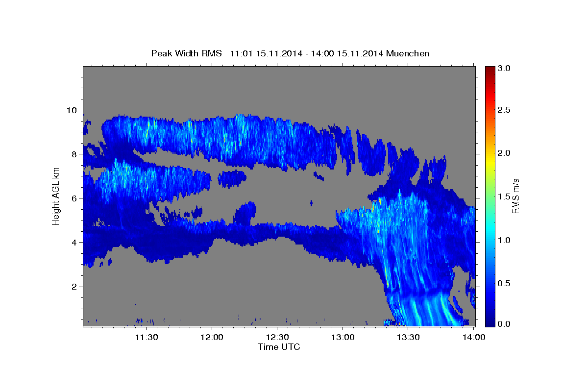Viewport: 588px width, 392px height.
Task: Click the dark red top of colorbar
Action: coord(490,71)
